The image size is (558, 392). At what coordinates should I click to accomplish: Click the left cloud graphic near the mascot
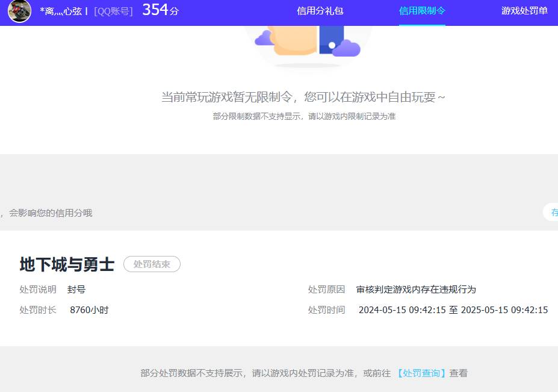[263, 38]
